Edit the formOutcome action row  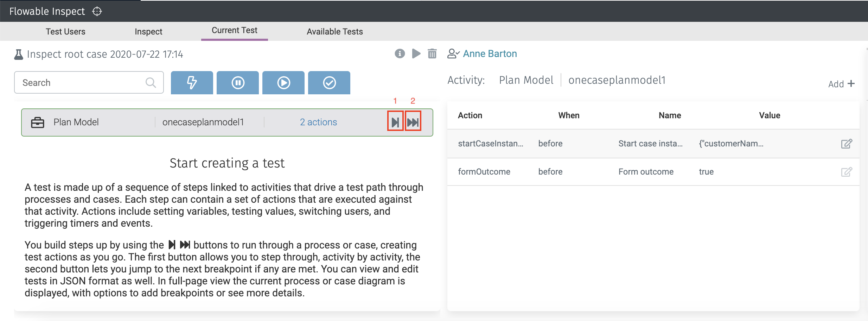pos(846,172)
